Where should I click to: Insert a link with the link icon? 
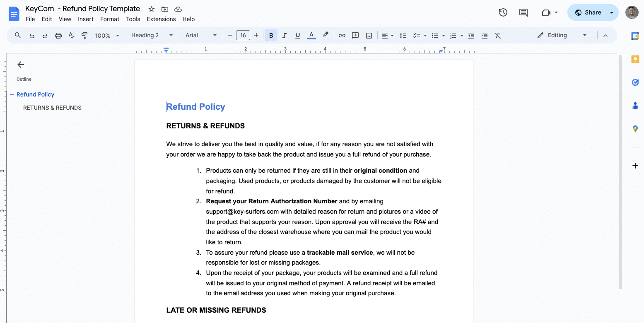342,35
